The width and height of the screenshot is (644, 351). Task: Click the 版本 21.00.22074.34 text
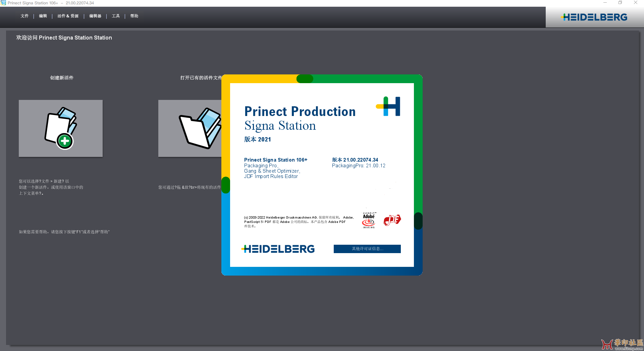[355, 160]
